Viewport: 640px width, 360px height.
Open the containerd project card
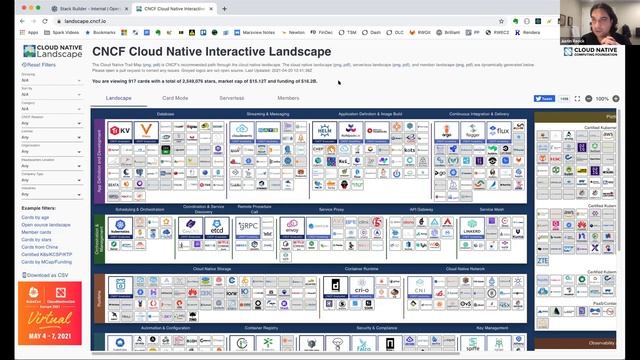(336, 287)
